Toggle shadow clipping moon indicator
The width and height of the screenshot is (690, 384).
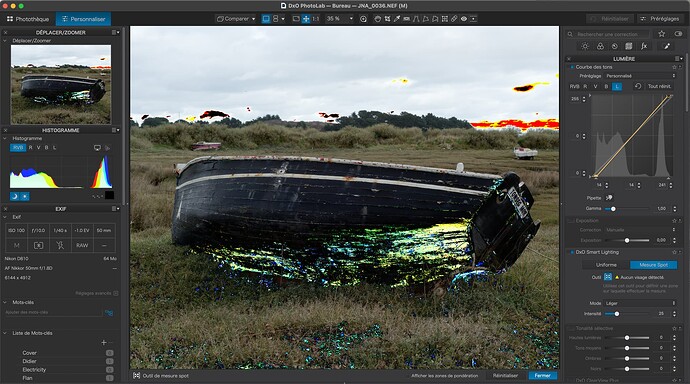[x=15, y=197]
